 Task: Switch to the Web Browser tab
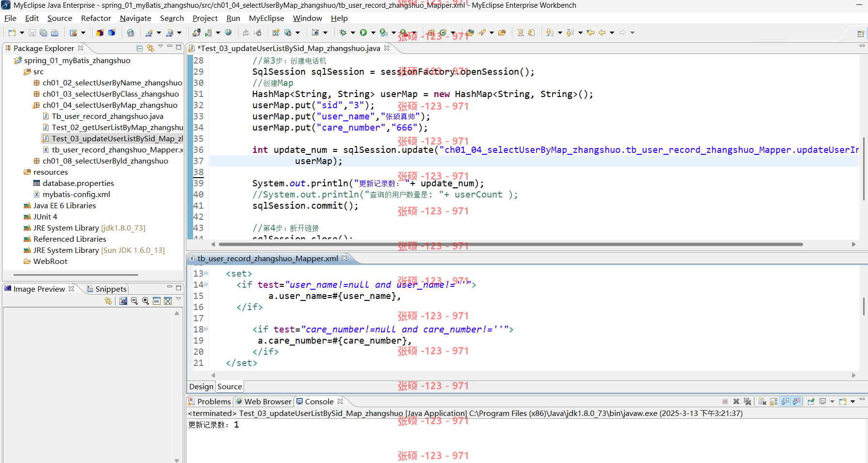(263, 402)
